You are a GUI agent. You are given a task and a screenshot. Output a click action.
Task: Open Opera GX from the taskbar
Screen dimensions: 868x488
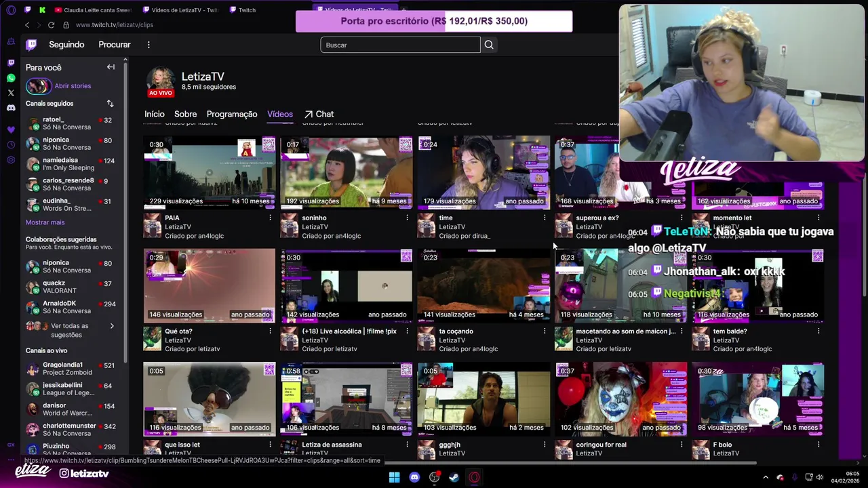click(474, 477)
